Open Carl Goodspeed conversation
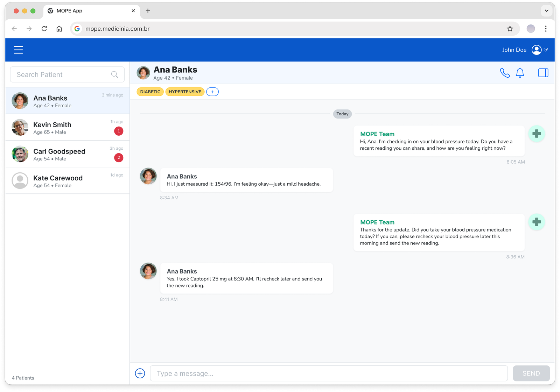Screen dimensions: 560x392 click(67, 154)
